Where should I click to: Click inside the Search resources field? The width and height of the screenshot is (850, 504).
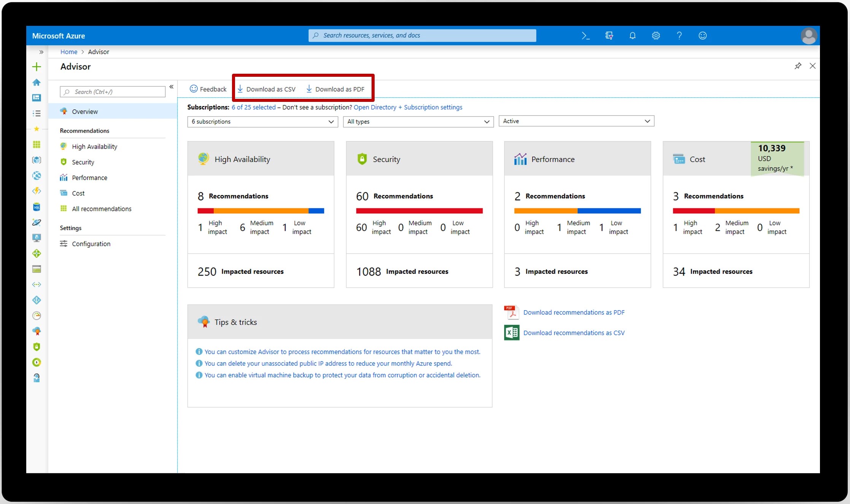click(421, 35)
